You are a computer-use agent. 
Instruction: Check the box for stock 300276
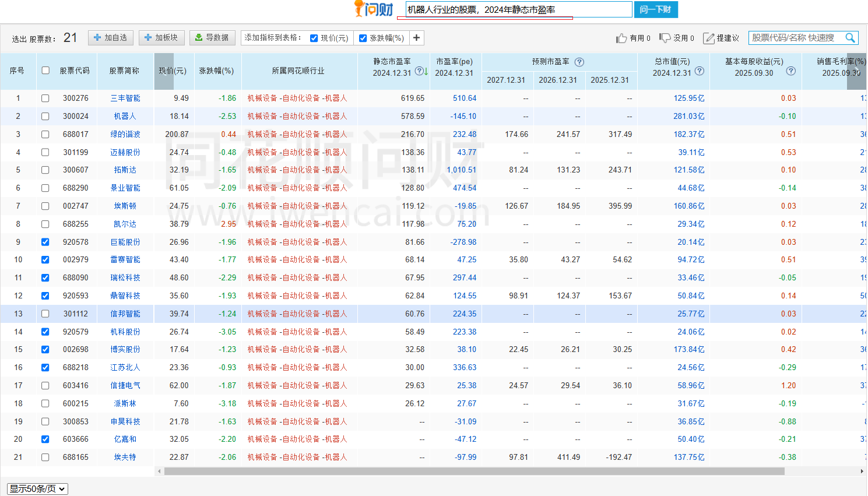pyautogui.click(x=45, y=99)
